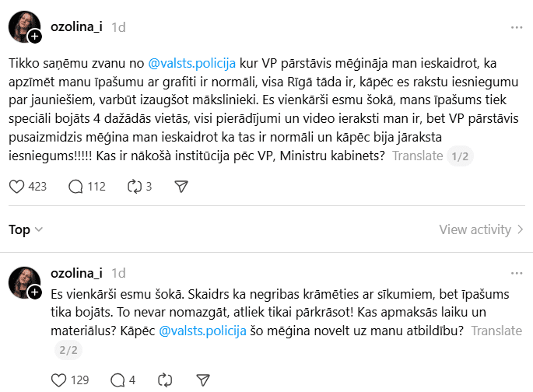Translate the first post

click(417, 156)
